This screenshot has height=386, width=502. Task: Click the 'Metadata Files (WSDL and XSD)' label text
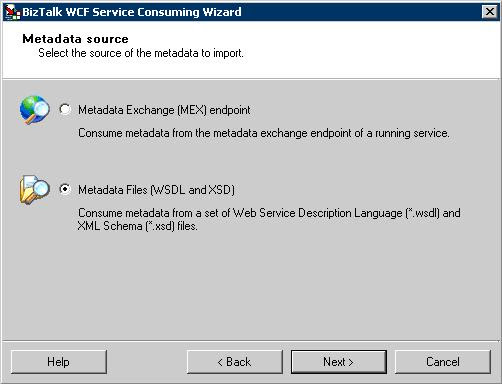click(x=156, y=190)
